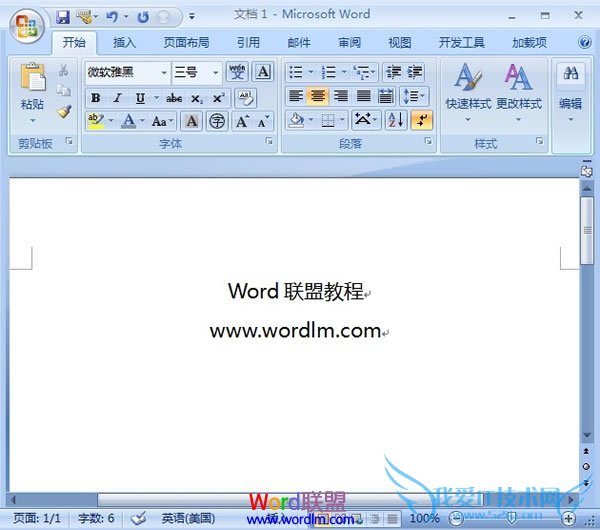Viewport: 600px width, 530px height.
Task: Switch to the 引用 tab
Action: click(x=248, y=42)
